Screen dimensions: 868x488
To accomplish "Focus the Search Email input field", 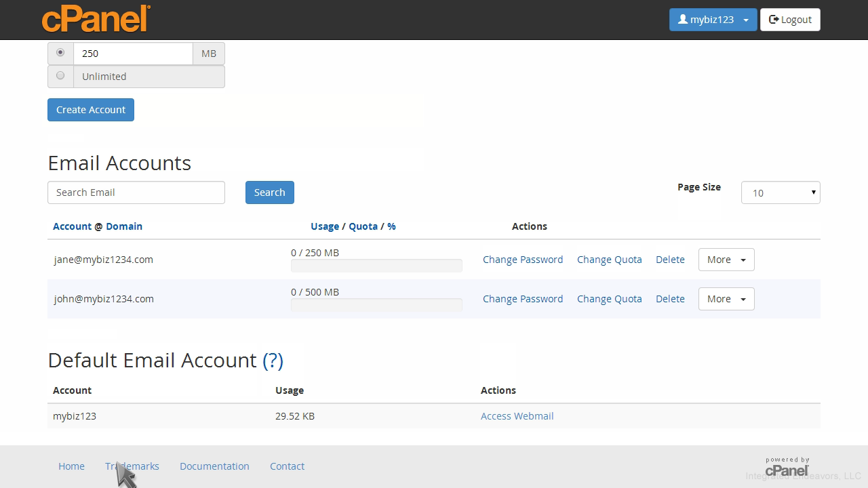I will pos(136,192).
